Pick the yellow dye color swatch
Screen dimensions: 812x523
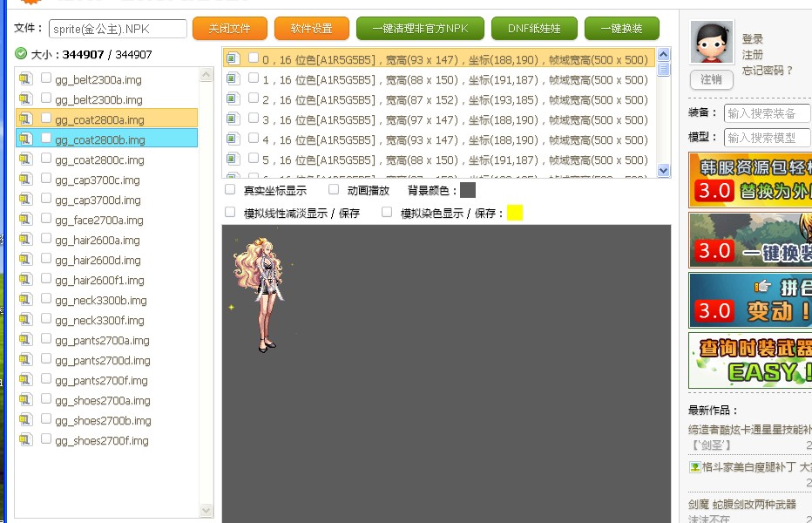pyautogui.click(x=515, y=213)
